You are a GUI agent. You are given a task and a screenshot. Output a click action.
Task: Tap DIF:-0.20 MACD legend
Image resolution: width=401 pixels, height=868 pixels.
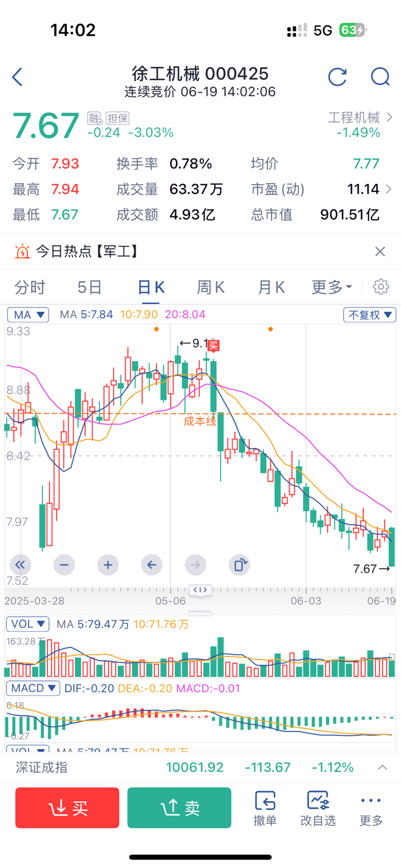89,688
